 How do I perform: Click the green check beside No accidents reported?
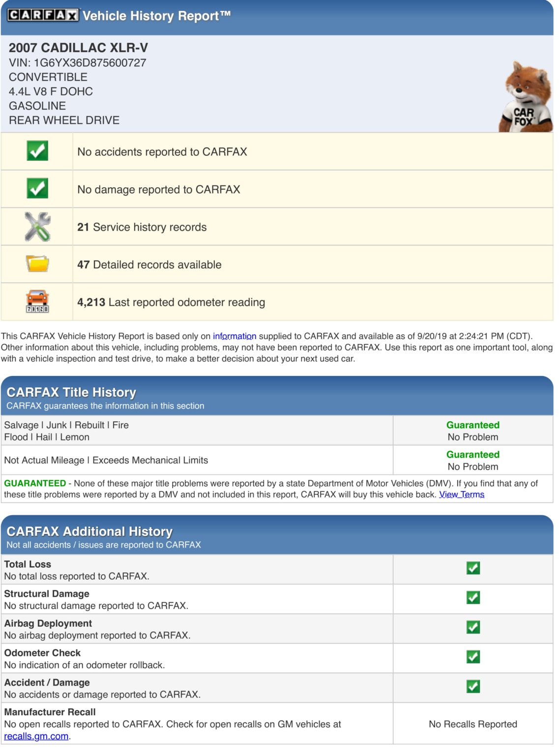(37, 151)
